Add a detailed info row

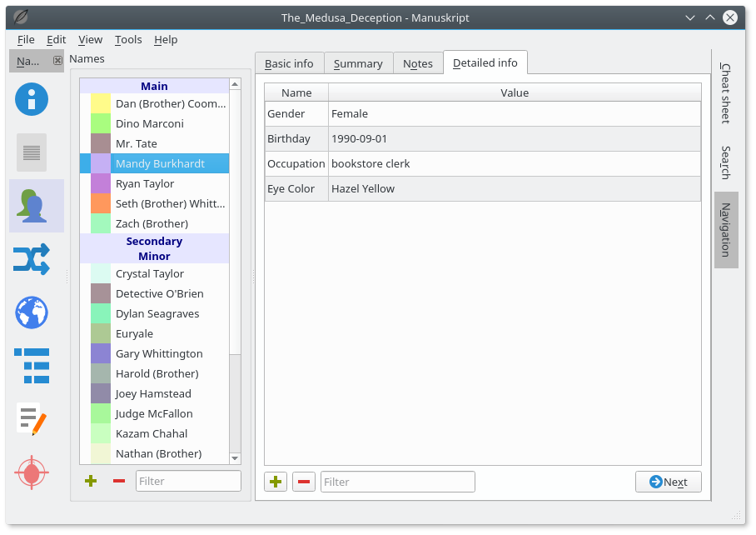pos(276,482)
